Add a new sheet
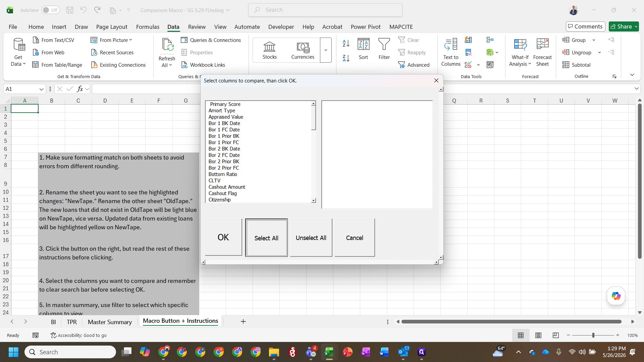 [243, 322]
